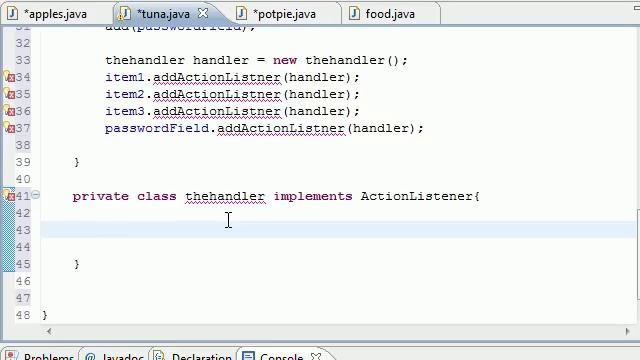Viewport: 640px width, 360px height.
Task: Click the horizontal scrollbar right arrow
Action: tap(627, 331)
